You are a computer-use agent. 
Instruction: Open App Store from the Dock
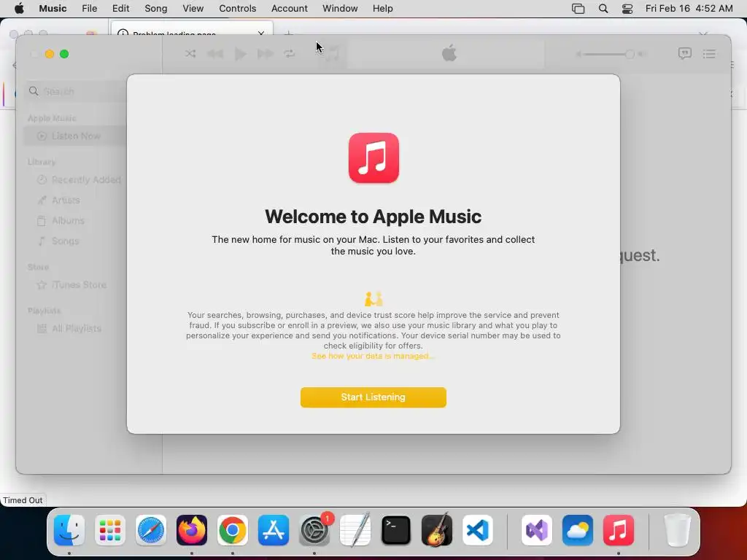(274, 530)
